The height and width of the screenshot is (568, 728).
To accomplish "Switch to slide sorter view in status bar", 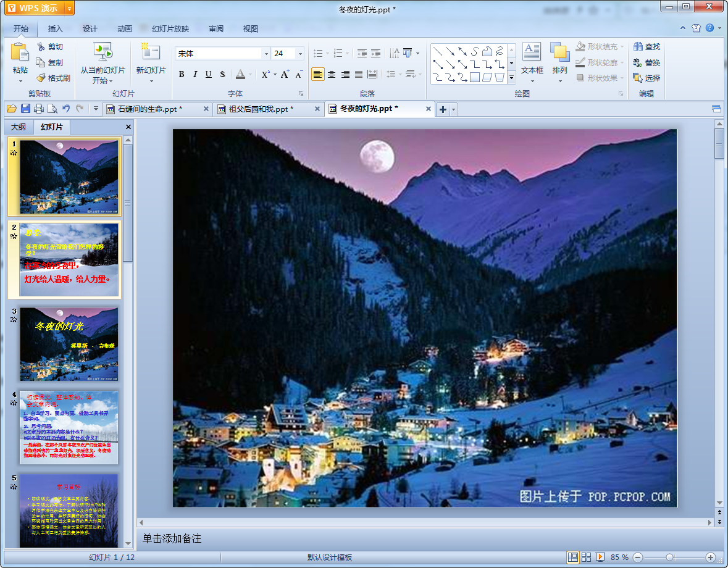I will 587,557.
